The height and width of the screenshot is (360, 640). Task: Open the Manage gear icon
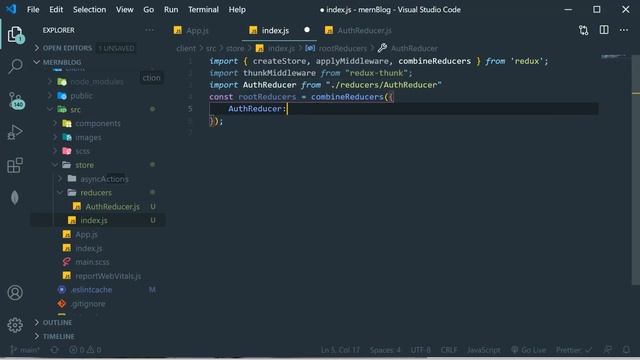click(15, 325)
